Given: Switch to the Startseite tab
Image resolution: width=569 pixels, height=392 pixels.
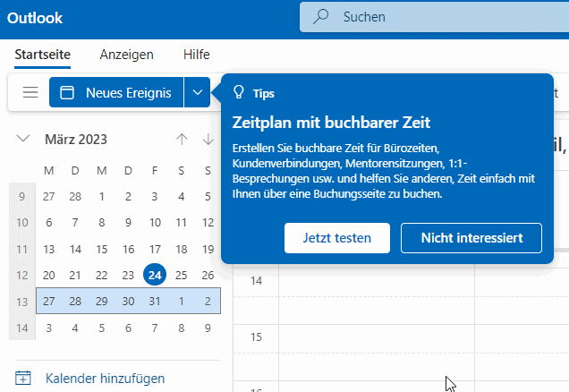Looking at the screenshot, I should (43, 54).
